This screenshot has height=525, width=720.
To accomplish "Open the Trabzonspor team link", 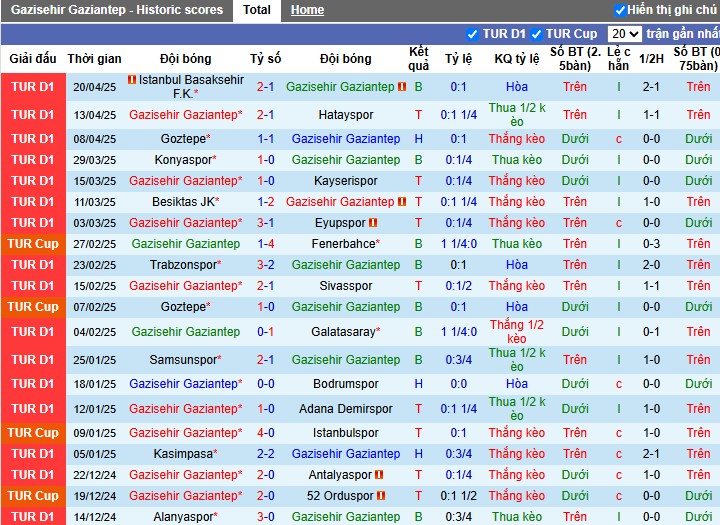I will 183,265.
